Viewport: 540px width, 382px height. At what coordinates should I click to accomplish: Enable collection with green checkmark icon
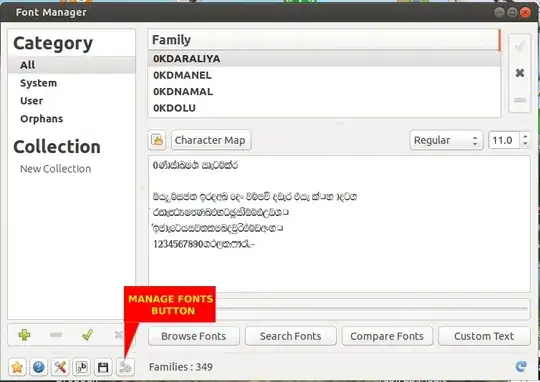pos(87,334)
